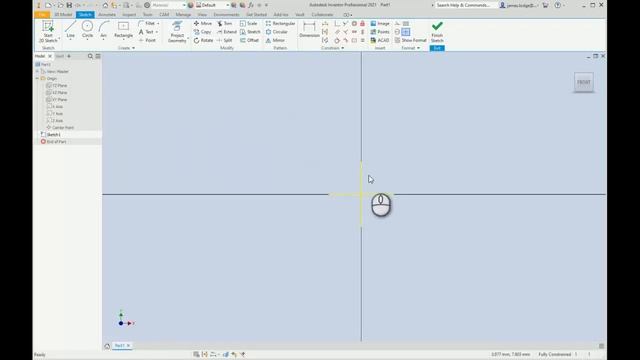Use the Split tool

point(224,40)
